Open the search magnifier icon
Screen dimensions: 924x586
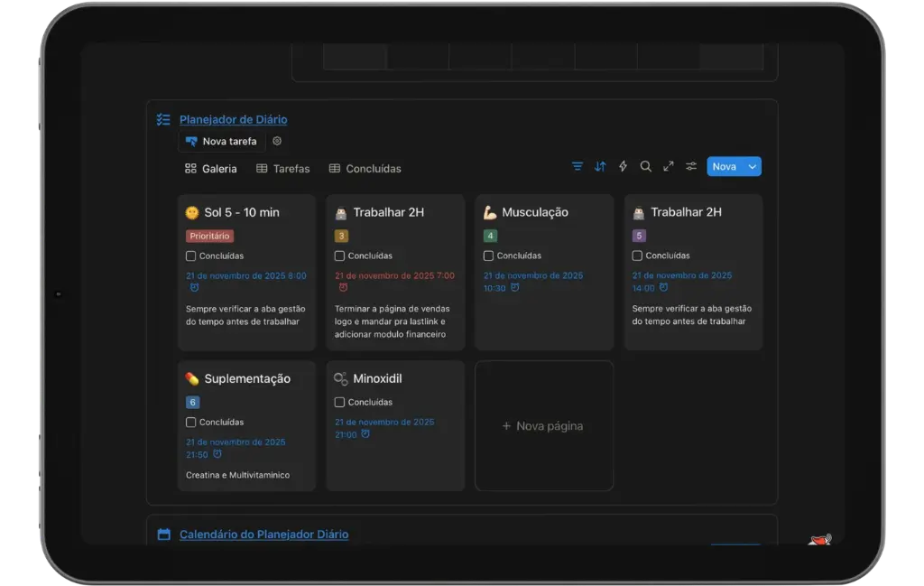[646, 167]
